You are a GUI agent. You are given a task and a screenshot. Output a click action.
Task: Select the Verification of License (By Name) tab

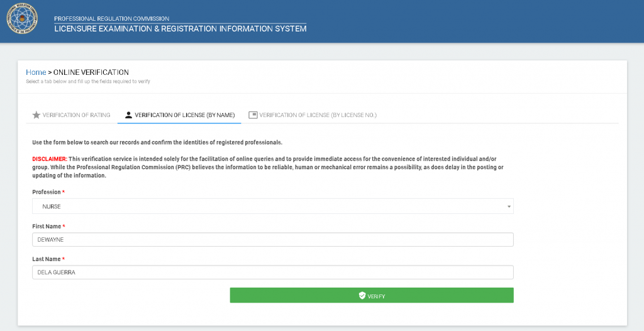179,115
